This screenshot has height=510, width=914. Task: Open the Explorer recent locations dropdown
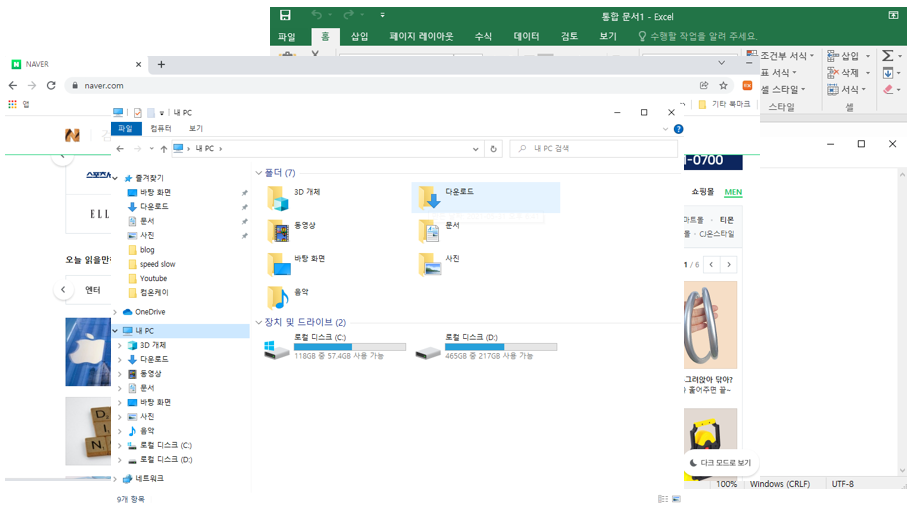(x=152, y=149)
